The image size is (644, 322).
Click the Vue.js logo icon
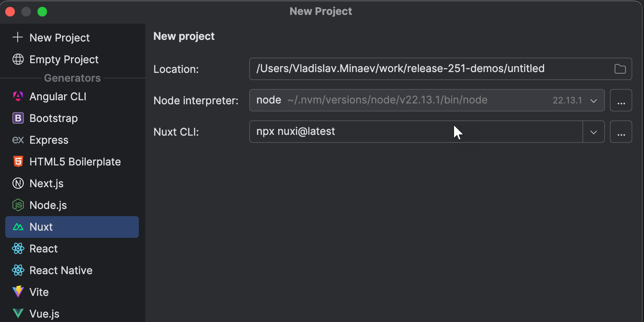pyautogui.click(x=18, y=314)
